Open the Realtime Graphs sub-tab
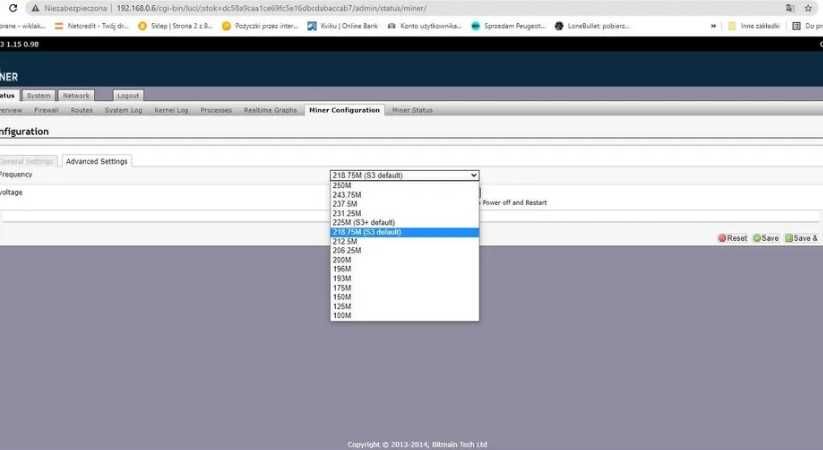The width and height of the screenshot is (823, 450). point(270,110)
